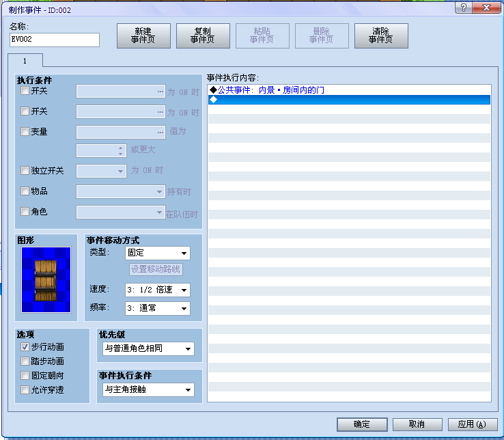Click the second 开关 selector field

pyautogui.click(x=120, y=112)
